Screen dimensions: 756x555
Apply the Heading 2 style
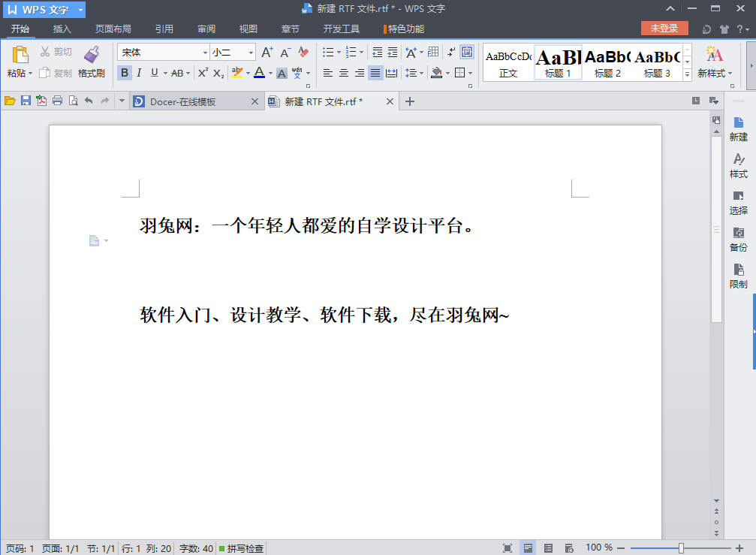(x=607, y=62)
